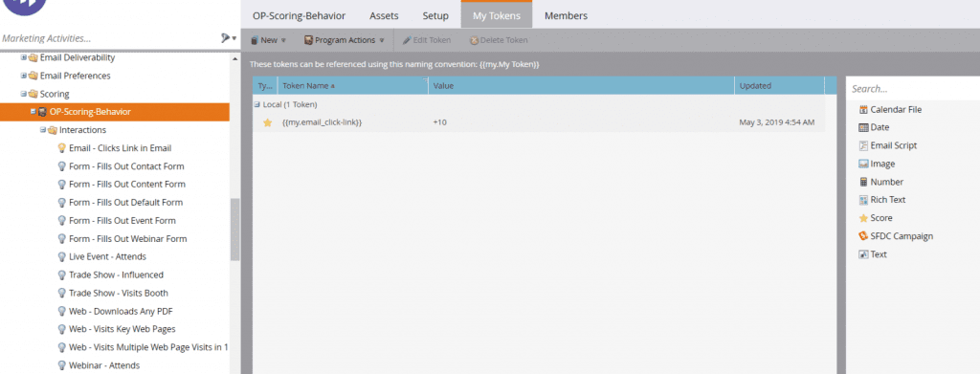This screenshot has height=374, width=980.
Task: Click the +10 token value cell
Action: pyautogui.click(x=439, y=122)
